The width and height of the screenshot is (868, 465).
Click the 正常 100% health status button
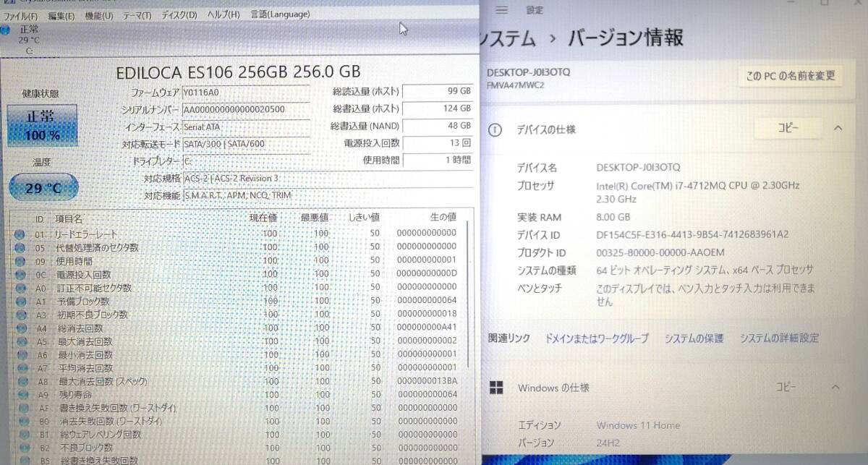coord(42,124)
